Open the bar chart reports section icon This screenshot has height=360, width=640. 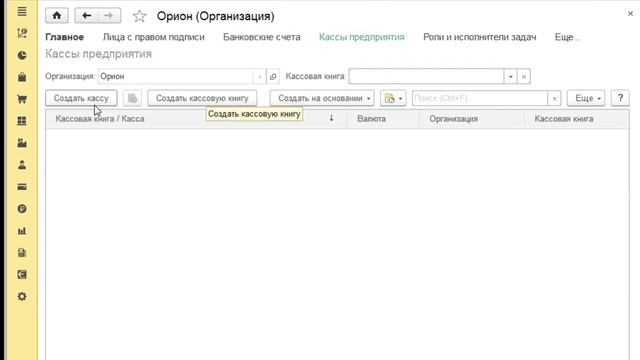pyautogui.click(x=22, y=231)
